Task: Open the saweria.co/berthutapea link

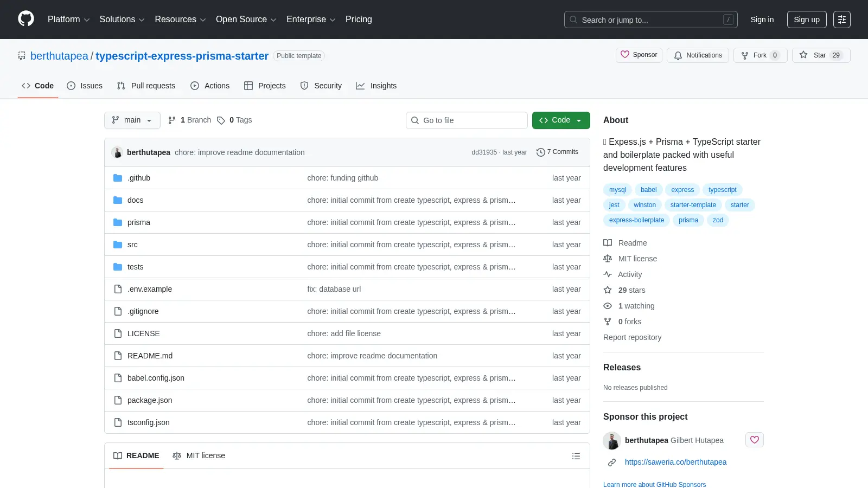Action: (675, 462)
